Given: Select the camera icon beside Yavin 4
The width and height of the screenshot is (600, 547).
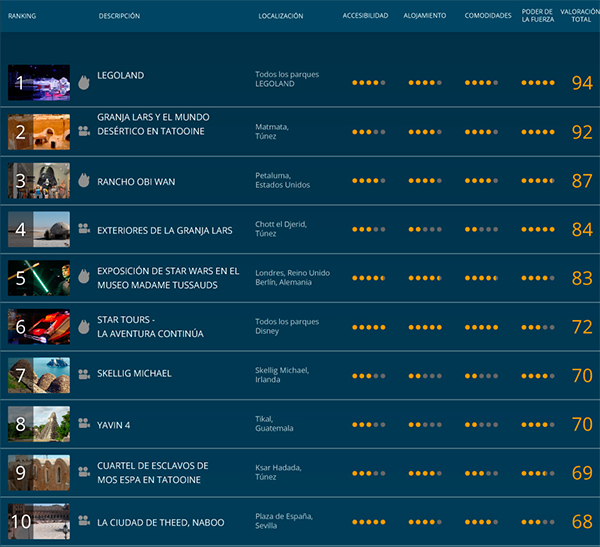Looking at the screenshot, I should (x=84, y=424).
